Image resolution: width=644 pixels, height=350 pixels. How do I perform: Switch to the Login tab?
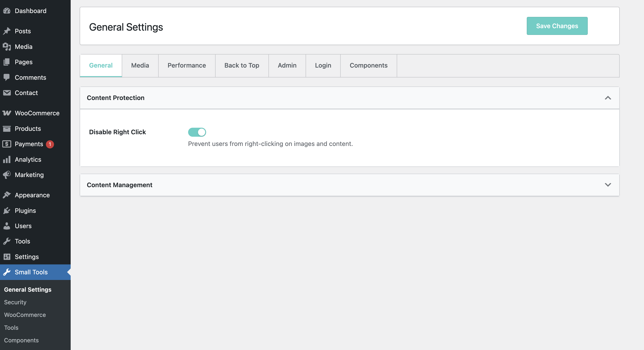click(323, 65)
